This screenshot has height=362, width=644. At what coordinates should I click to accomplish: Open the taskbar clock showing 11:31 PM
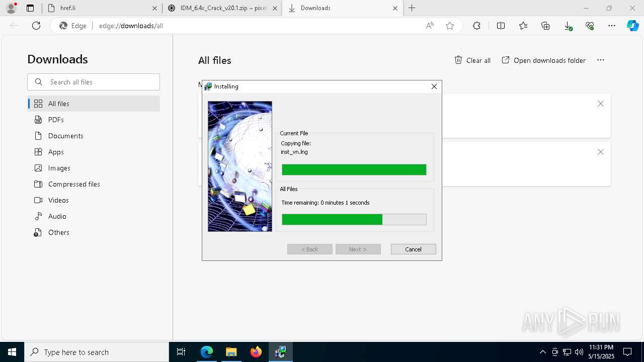point(601,352)
